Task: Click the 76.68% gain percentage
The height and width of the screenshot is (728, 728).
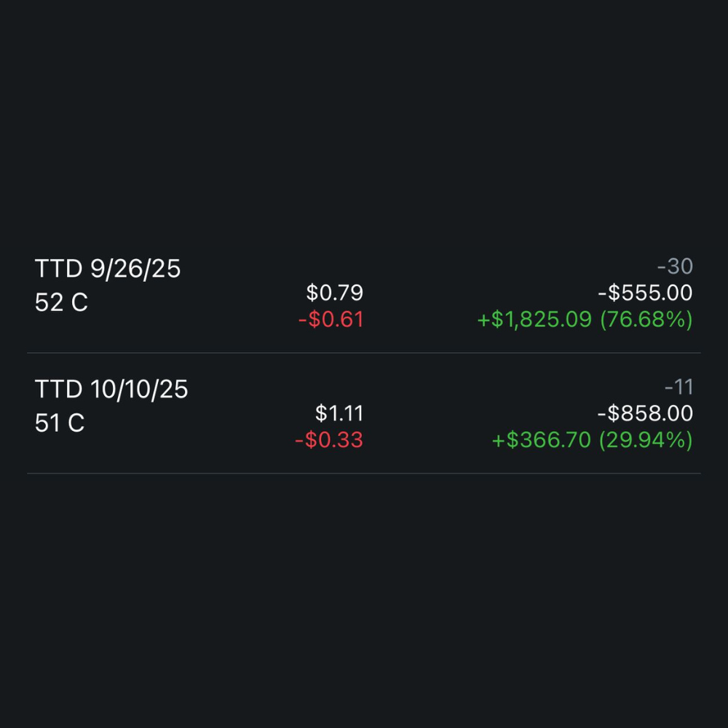Action: point(646,320)
